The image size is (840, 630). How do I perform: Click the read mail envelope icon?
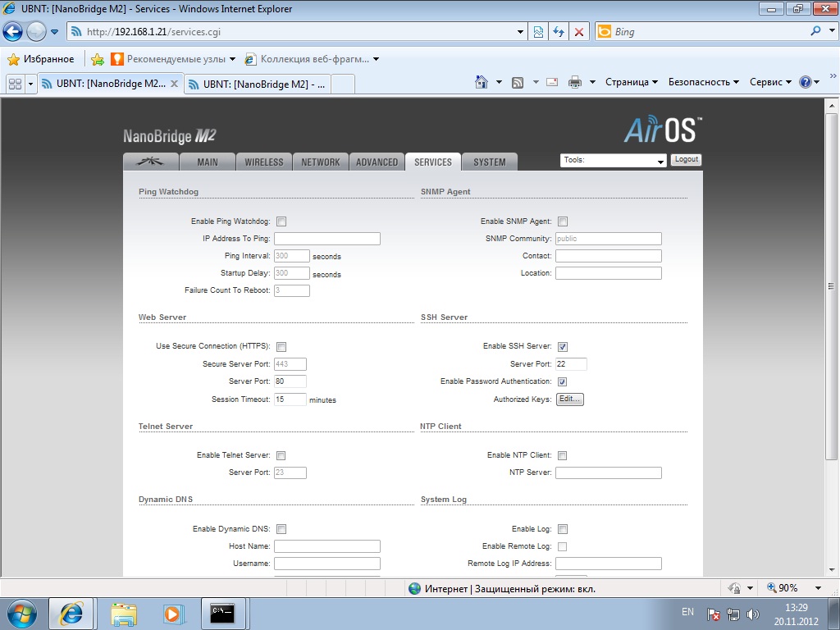[552, 82]
